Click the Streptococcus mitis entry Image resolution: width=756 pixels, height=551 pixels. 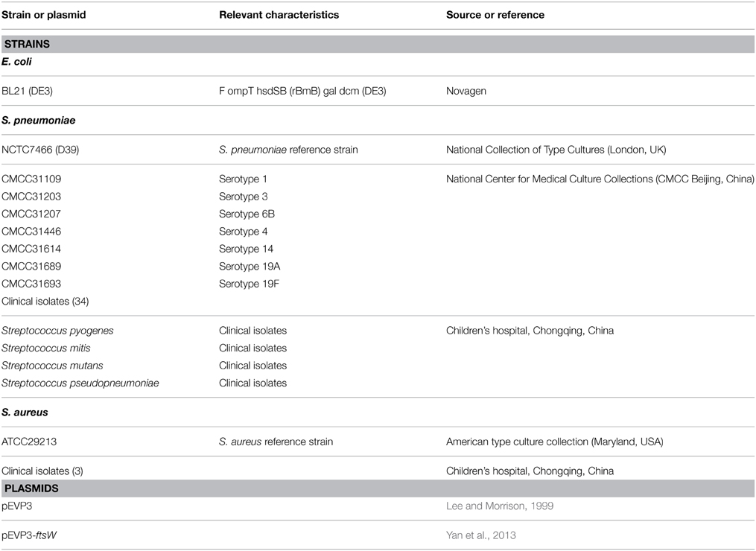pos(45,348)
